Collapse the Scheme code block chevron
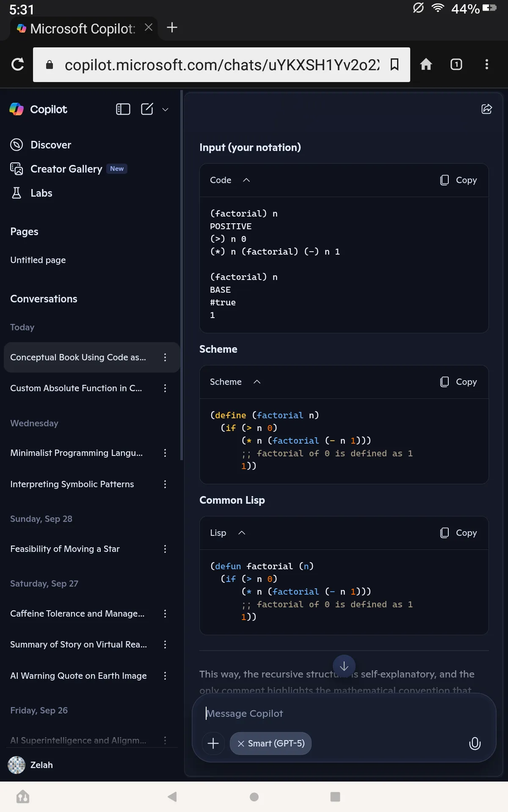508x812 pixels. point(257,382)
